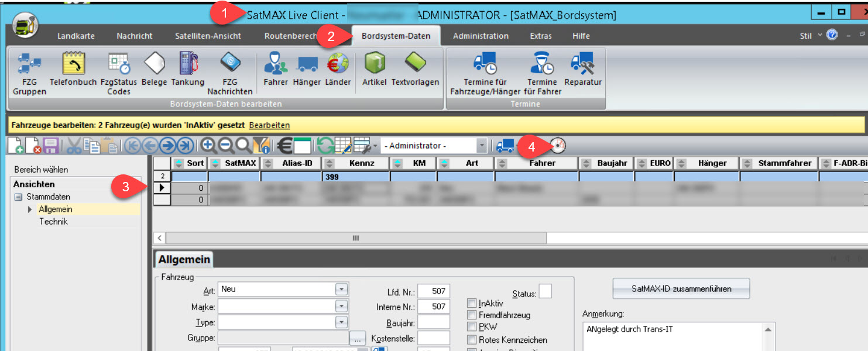Sort by the Baujahr column header
The image size is (868, 351).
(x=606, y=163)
